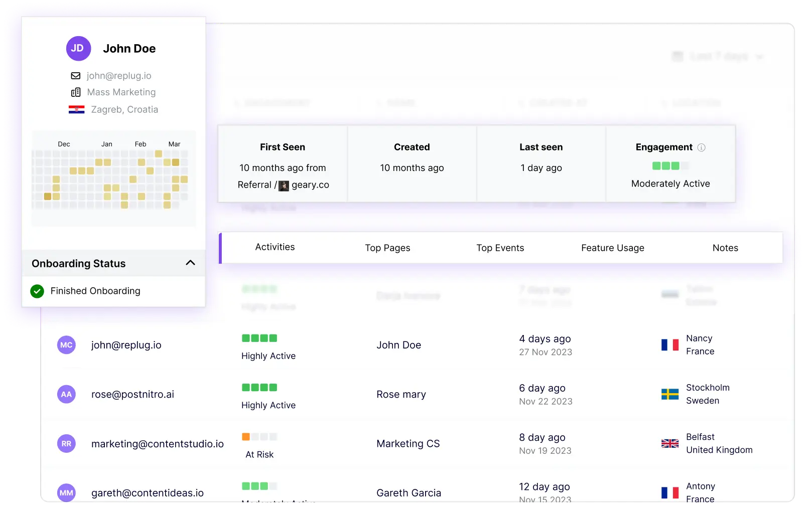
Task: Click the Croatian flag beside Zagreb
Action: [x=78, y=109]
